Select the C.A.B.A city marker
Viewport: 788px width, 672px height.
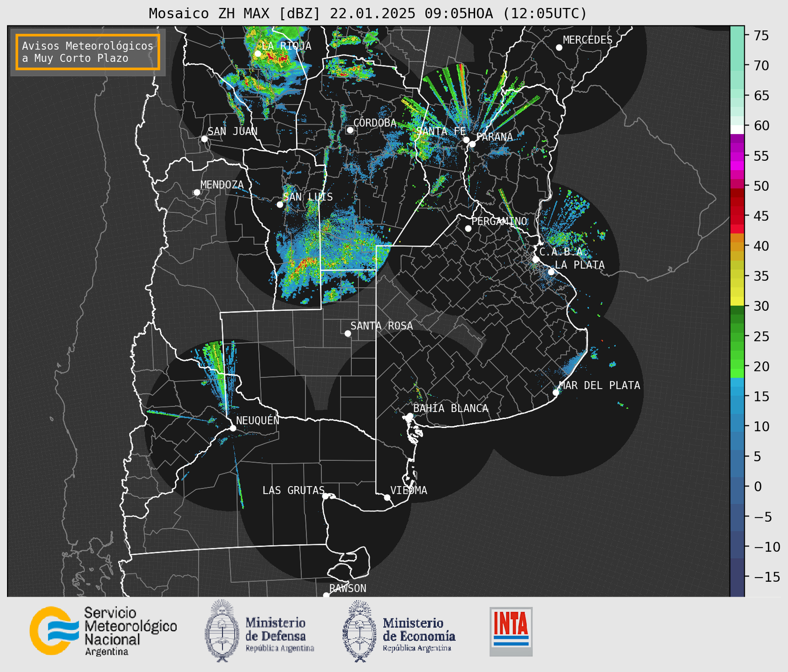(536, 259)
